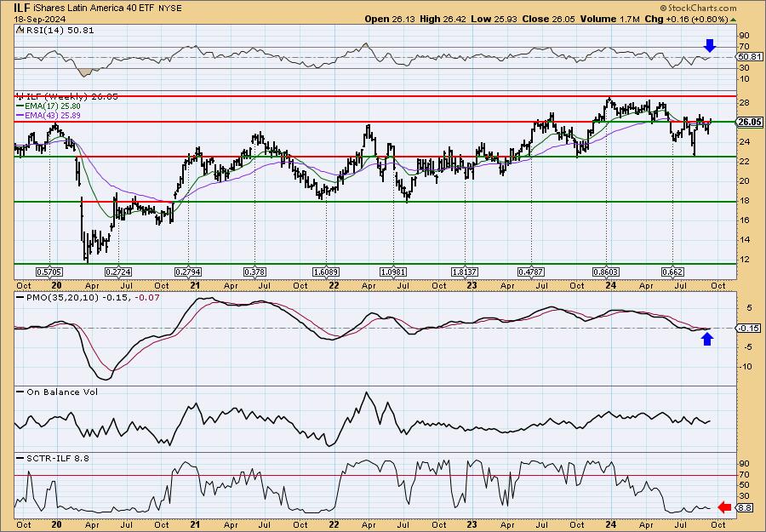Image resolution: width=766 pixels, height=532 pixels.
Task: Click the Chg +0.16 (+0.60%) value
Action: (x=686, y=19)
